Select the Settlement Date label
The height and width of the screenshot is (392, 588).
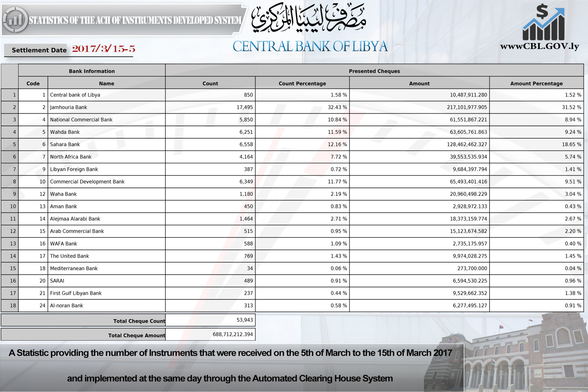39,50
